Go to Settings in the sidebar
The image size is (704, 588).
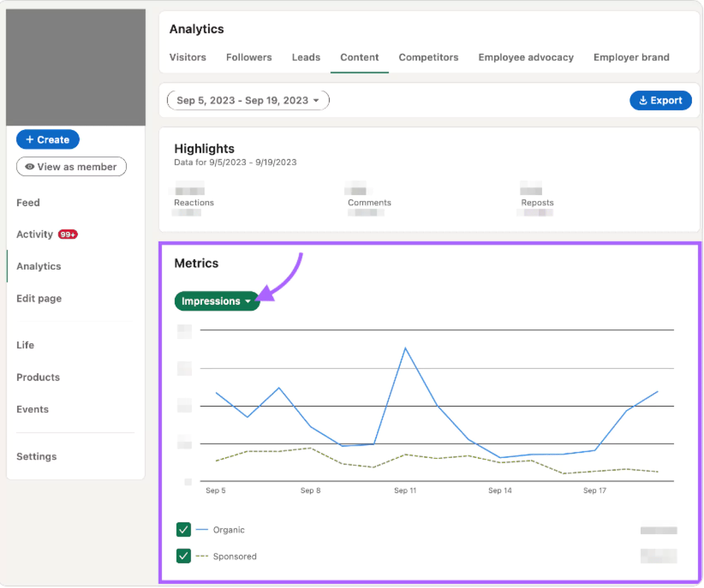click(x=36, y=456)
